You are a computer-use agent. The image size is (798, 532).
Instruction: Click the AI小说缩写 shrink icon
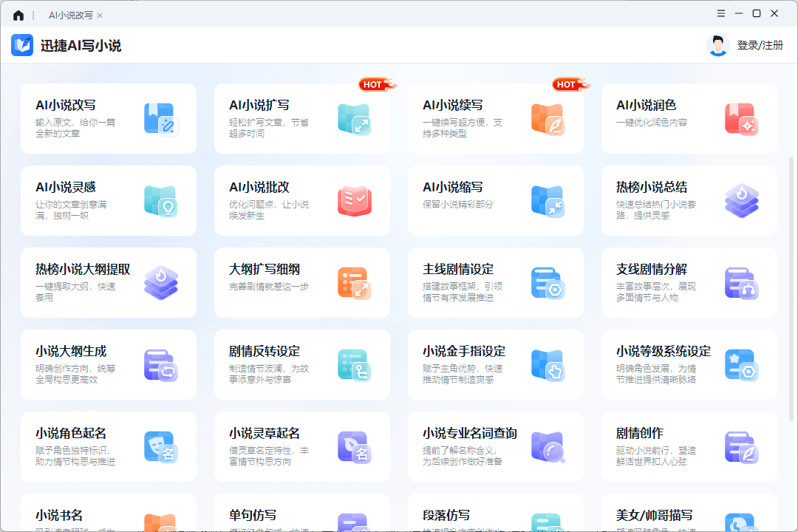click(x=548, y=201)
